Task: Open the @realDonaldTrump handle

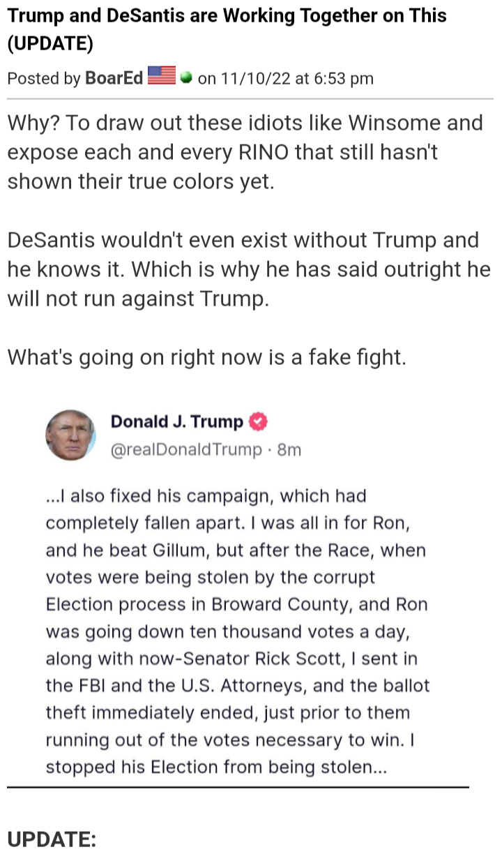Action: (x=186, y=450)
